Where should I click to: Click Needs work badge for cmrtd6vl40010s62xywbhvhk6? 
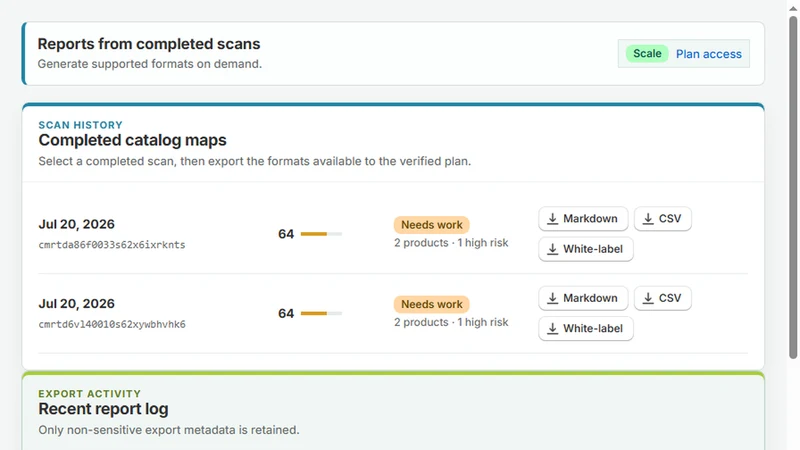(432, 304)
